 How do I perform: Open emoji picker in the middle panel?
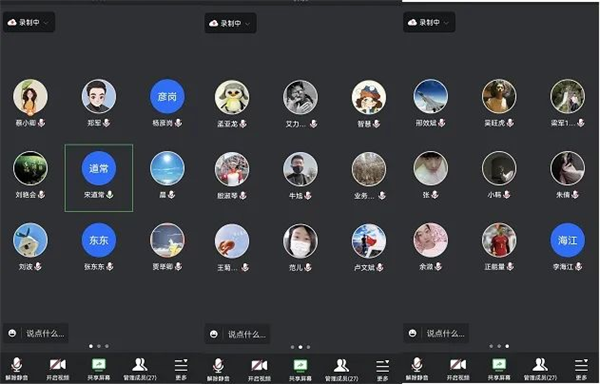[x=214, y=334]
